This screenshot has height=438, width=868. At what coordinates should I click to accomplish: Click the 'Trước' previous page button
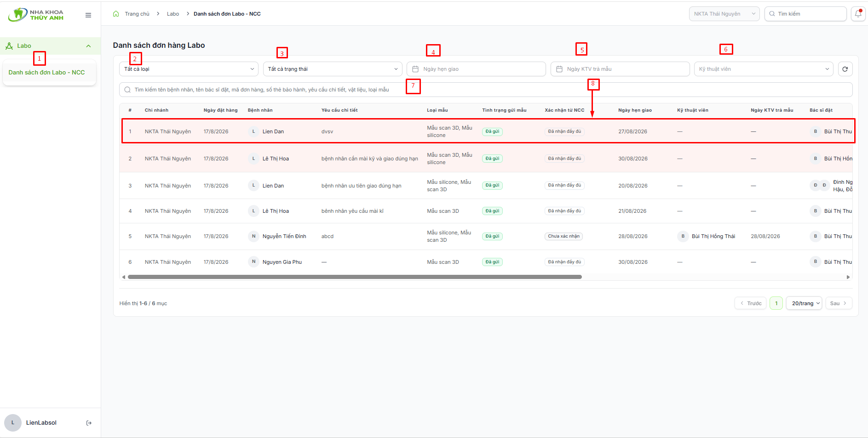coord(751,303)
